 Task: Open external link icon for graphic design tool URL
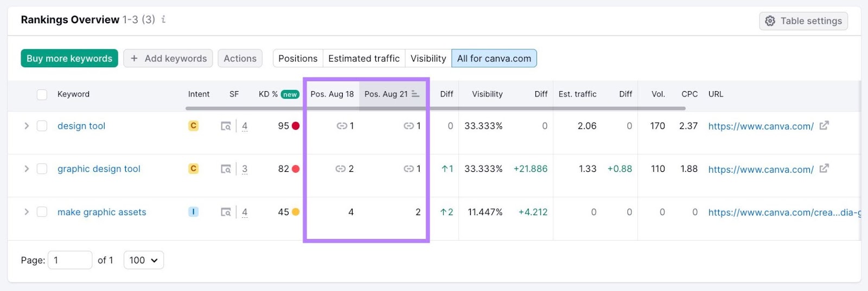click(x=824, y=169)
